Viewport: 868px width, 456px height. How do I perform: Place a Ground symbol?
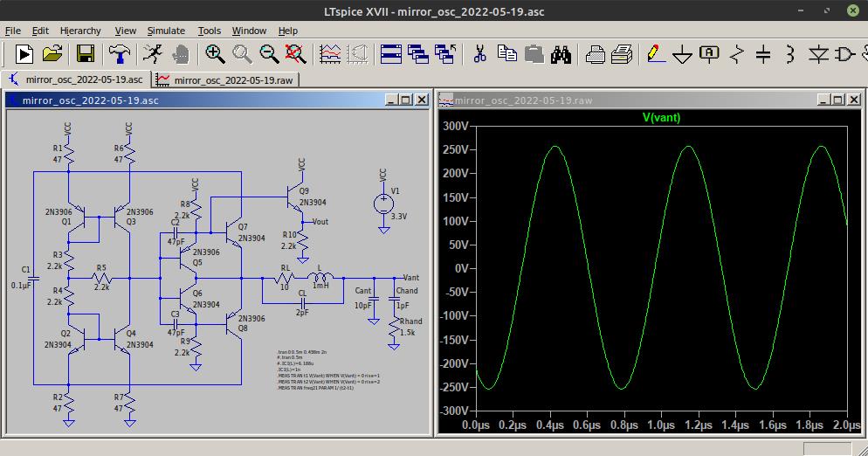pos(683,54)
